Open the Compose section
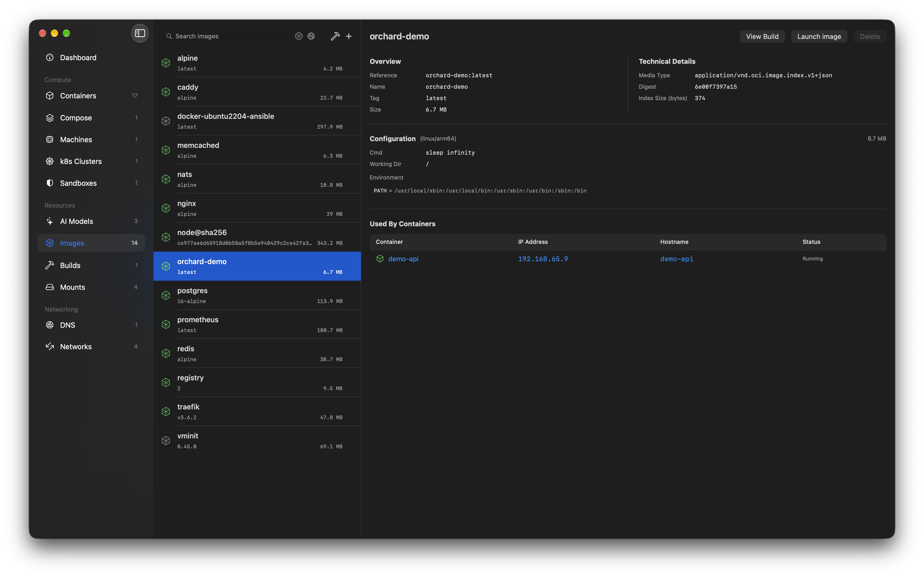This screenshot has height=577, width=924. click(92, 118)
